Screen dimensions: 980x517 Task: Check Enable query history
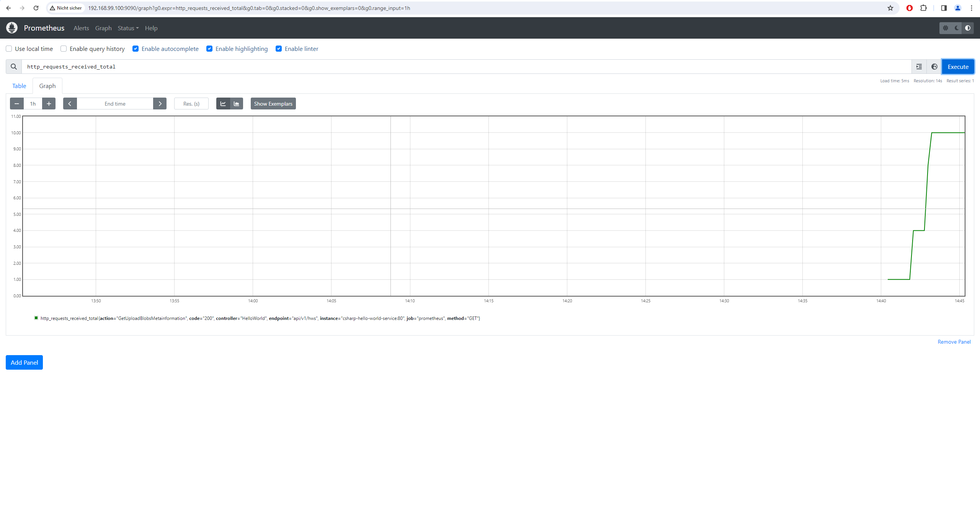64,49
